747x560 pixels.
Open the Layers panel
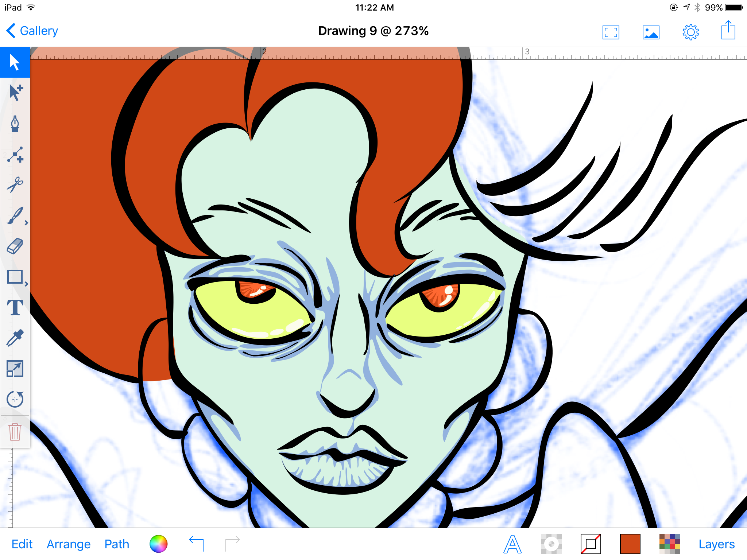click(716, 544)
